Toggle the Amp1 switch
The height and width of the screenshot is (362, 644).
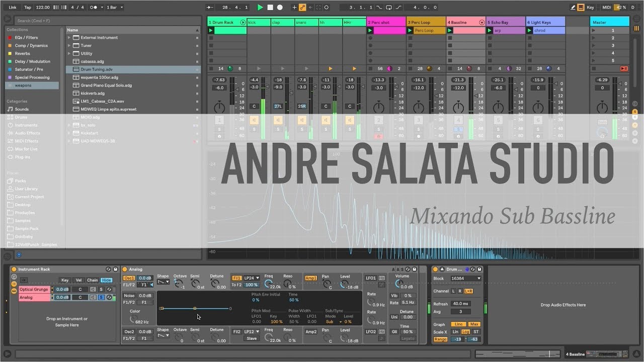(x=311, y=278)
